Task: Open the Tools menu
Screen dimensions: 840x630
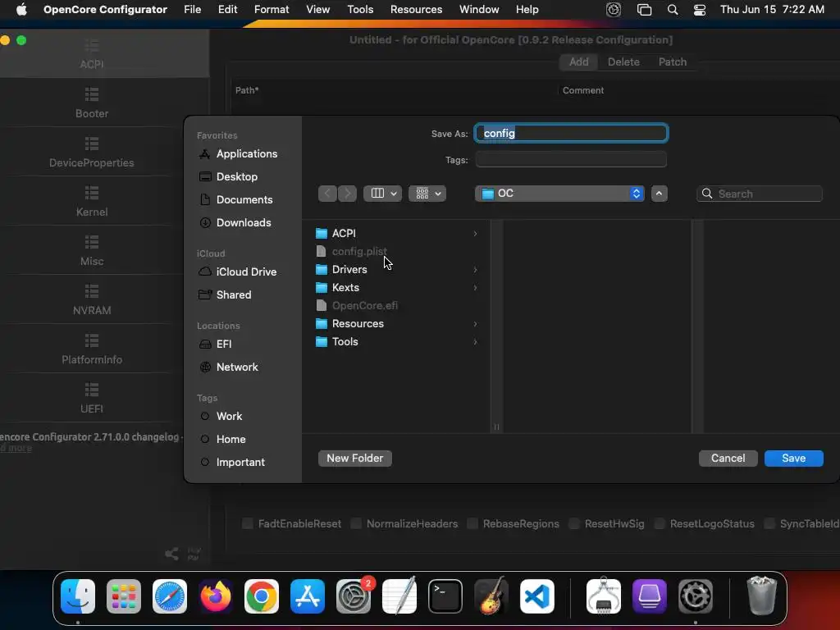Action: coord(360,10)
